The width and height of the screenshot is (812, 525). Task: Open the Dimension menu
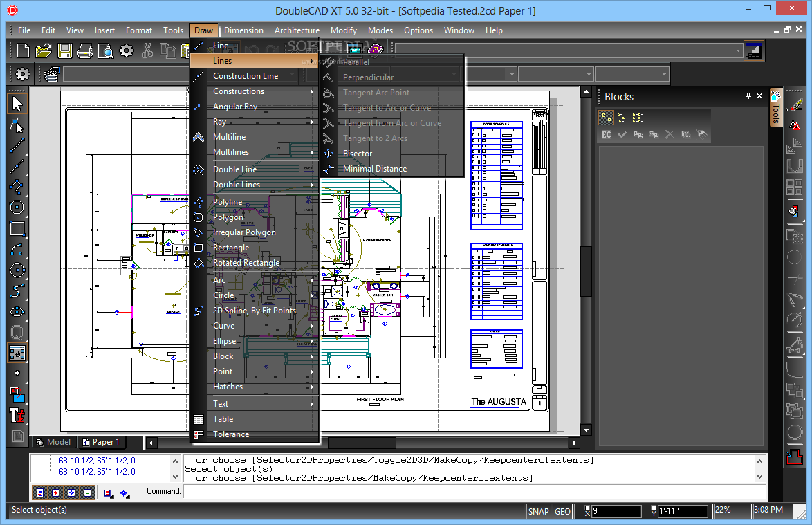pyautogui.click(x=243, y=30)
